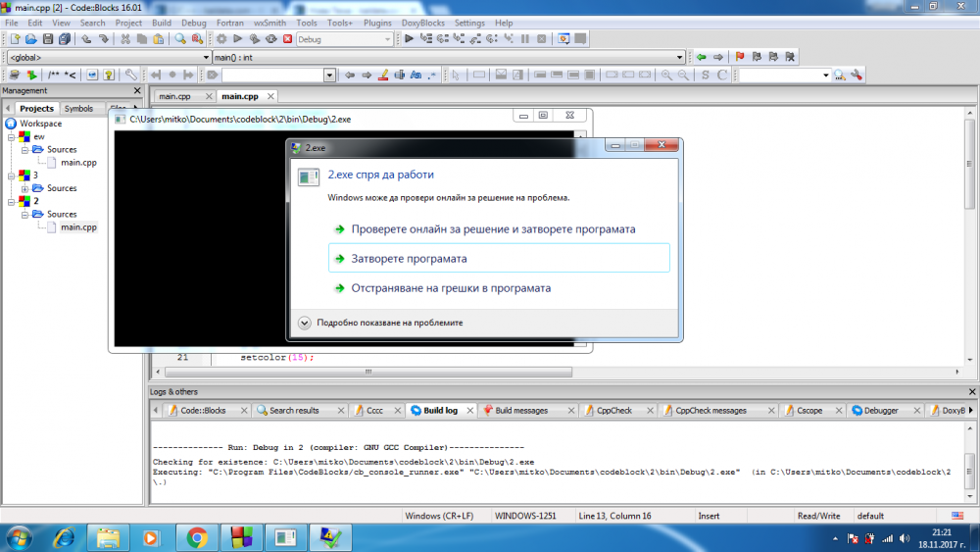Open the Build menu
The width and height of the screenshot is (980, 552).
pos(162,23)
